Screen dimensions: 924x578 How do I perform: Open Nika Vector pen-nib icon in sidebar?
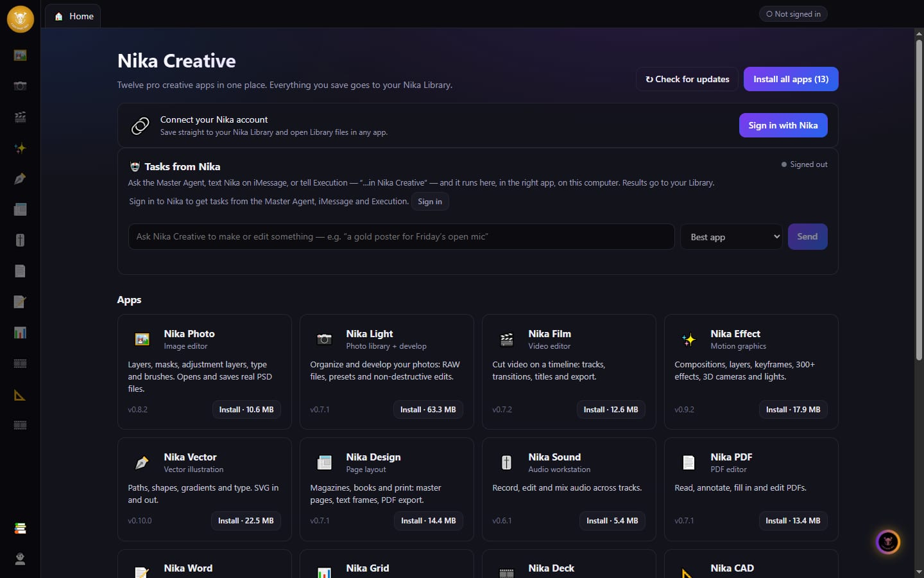click(20, 179)
